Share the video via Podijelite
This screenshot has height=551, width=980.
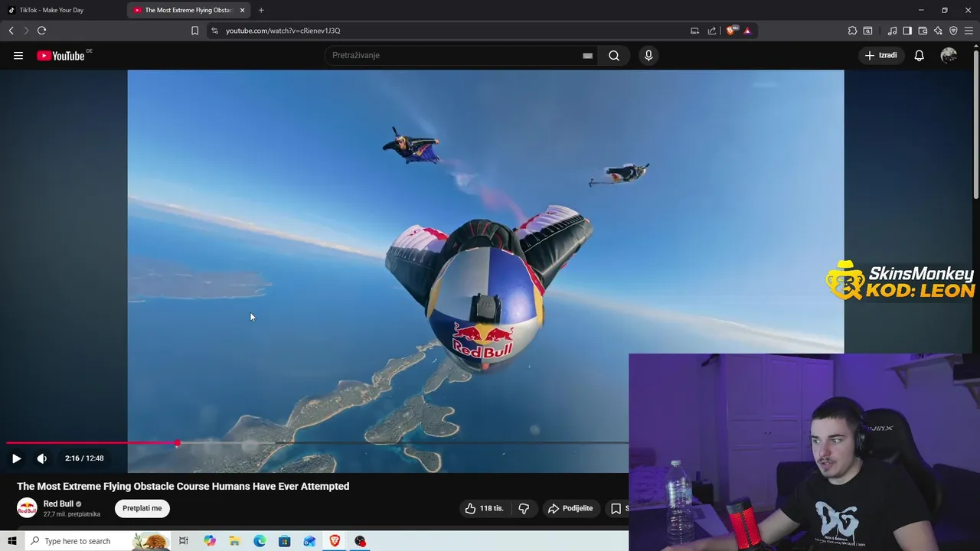(570, 508)
